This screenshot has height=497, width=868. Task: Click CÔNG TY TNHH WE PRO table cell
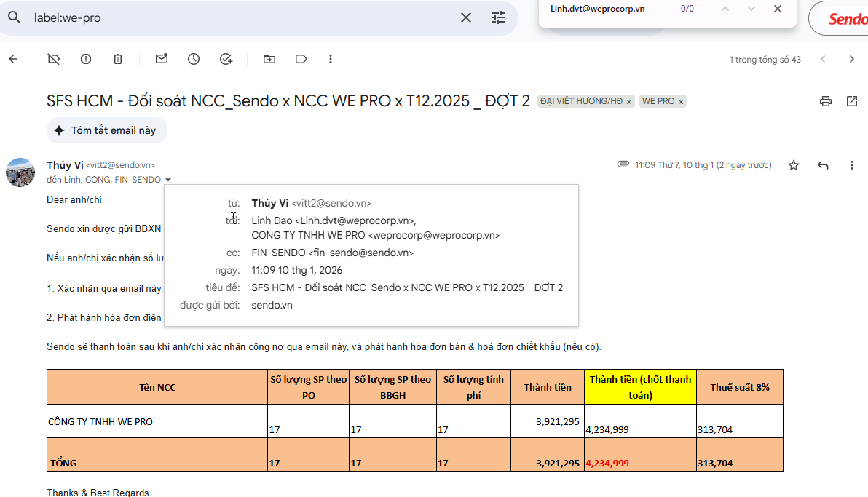[x=157, y=422]
